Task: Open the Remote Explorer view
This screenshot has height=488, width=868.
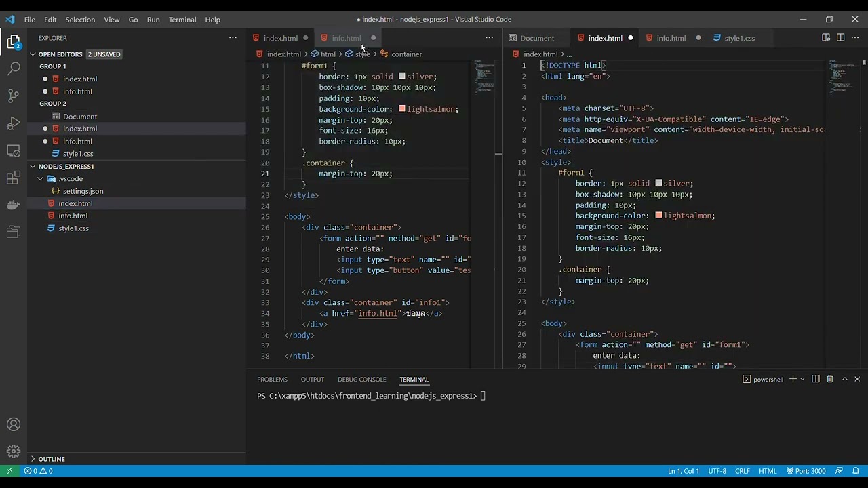Action: point(14,150)
